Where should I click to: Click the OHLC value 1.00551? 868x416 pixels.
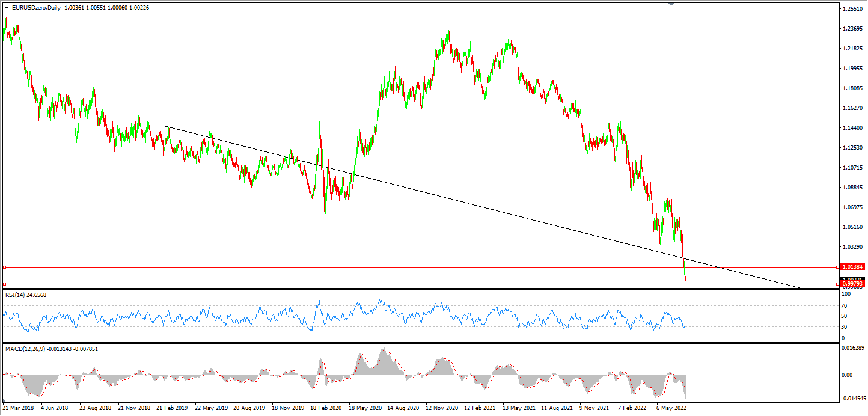98,7
